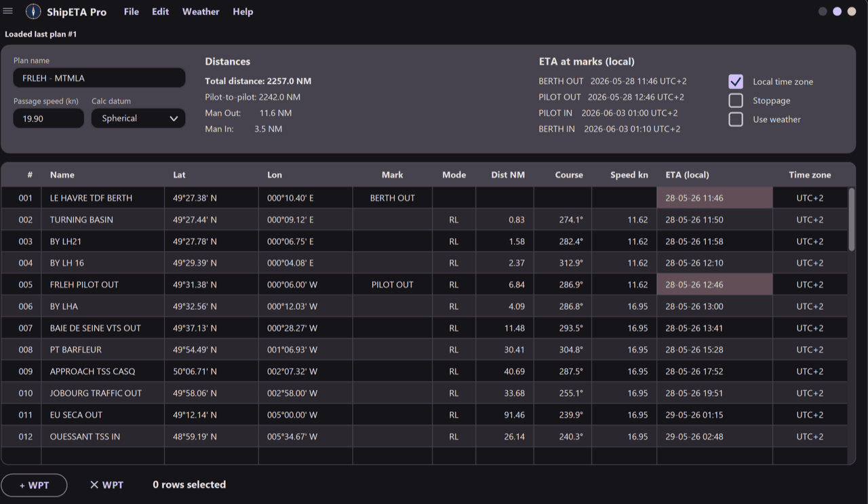Click the table vertical scrollbar thumb
The height and width of the screenshot is (504, 868).
pyautogui.click(x=852, y=220)
